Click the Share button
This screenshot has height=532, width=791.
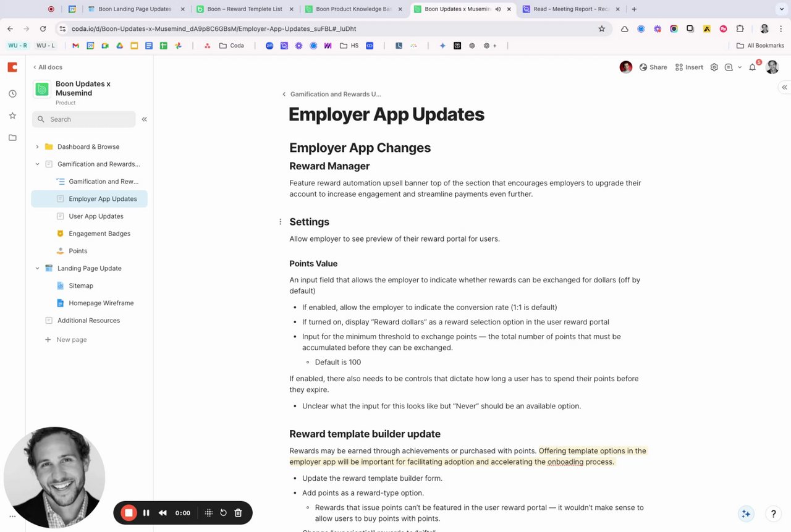click(x=653, y=67)
